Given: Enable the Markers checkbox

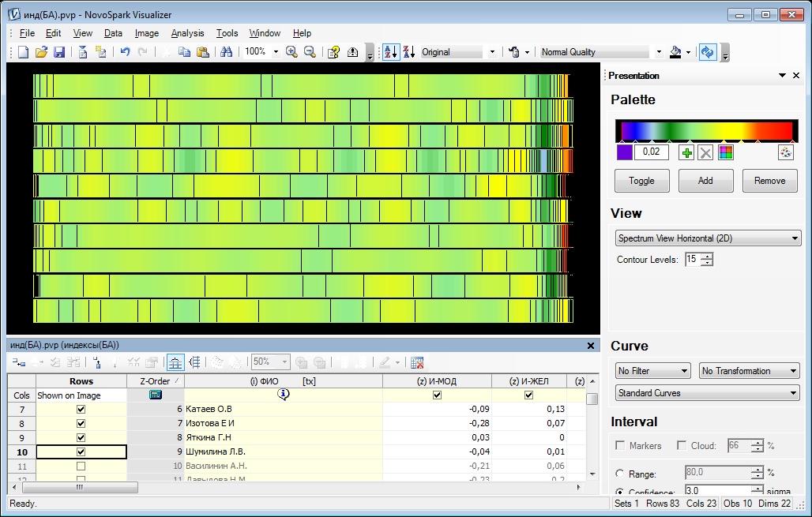Looking at the screenshot, I should (620, 446).
